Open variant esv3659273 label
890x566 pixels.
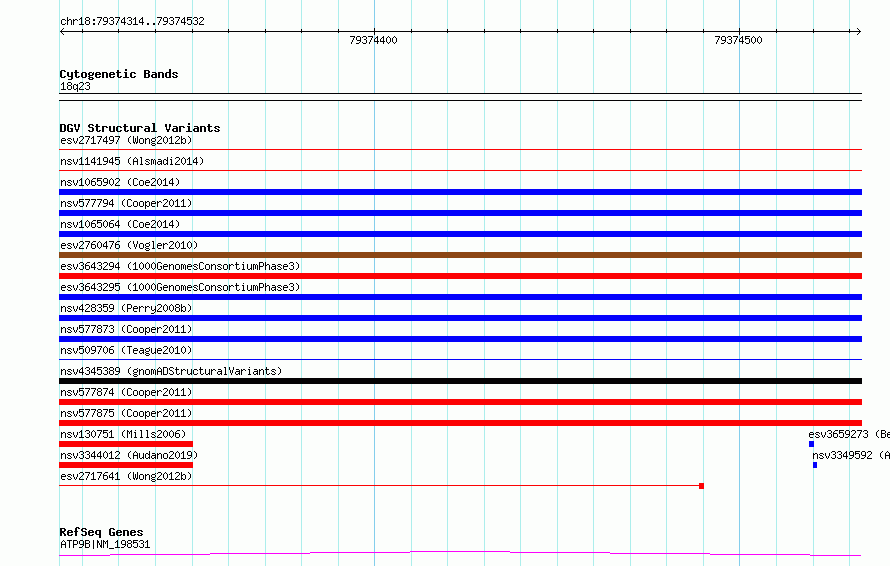[x=849, y=434]
